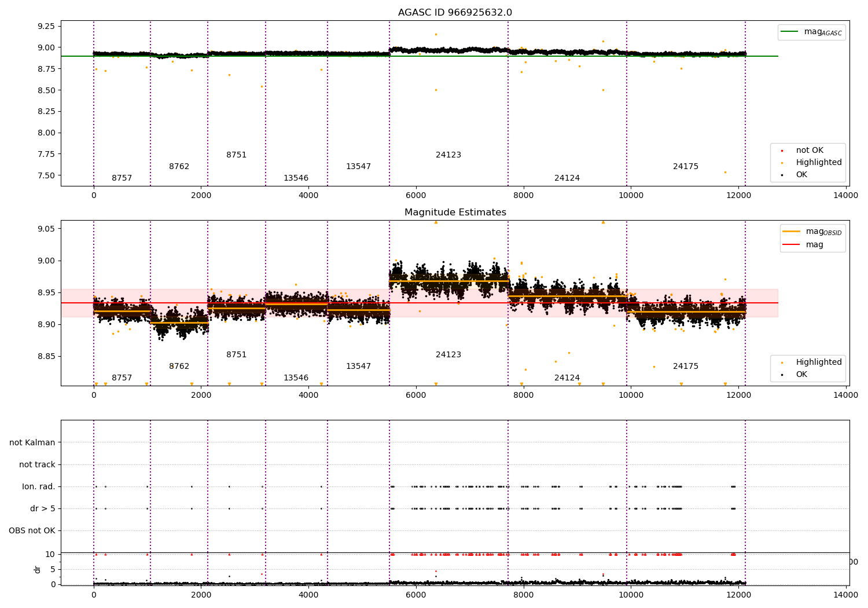Click the 9.05 y-axis tick label

pos(46,229)
